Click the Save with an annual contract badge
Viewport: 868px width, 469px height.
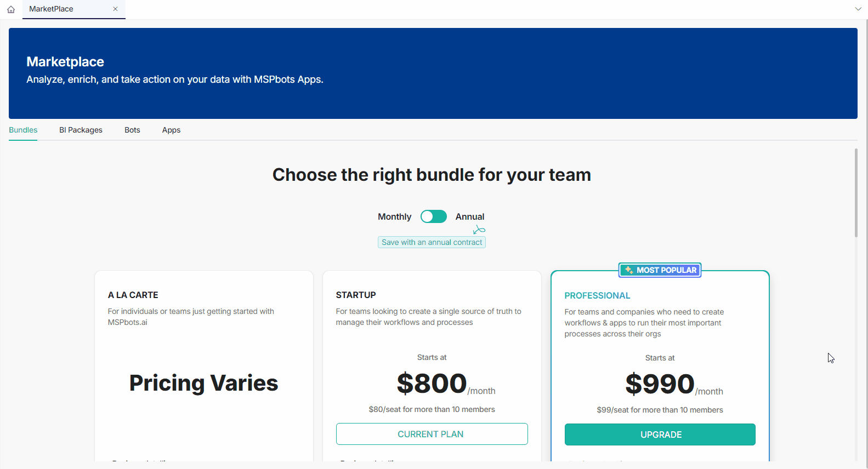(432, 242)
